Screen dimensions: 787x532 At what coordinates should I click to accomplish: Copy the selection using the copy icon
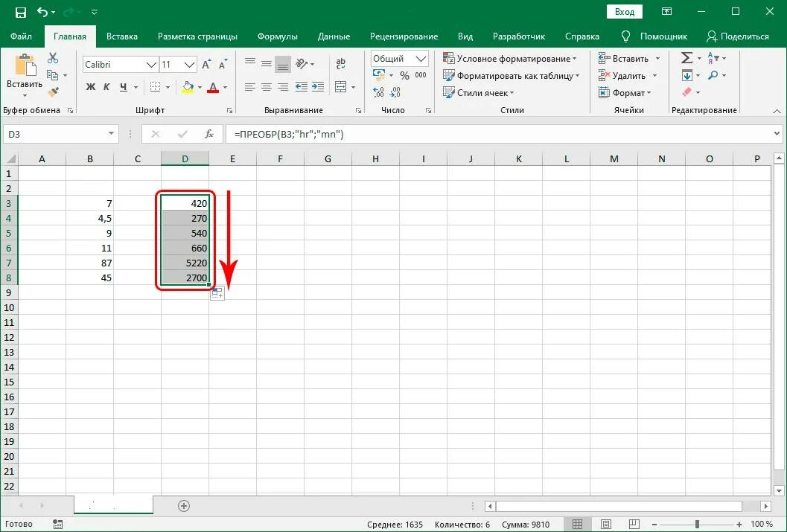pos(52,75)
